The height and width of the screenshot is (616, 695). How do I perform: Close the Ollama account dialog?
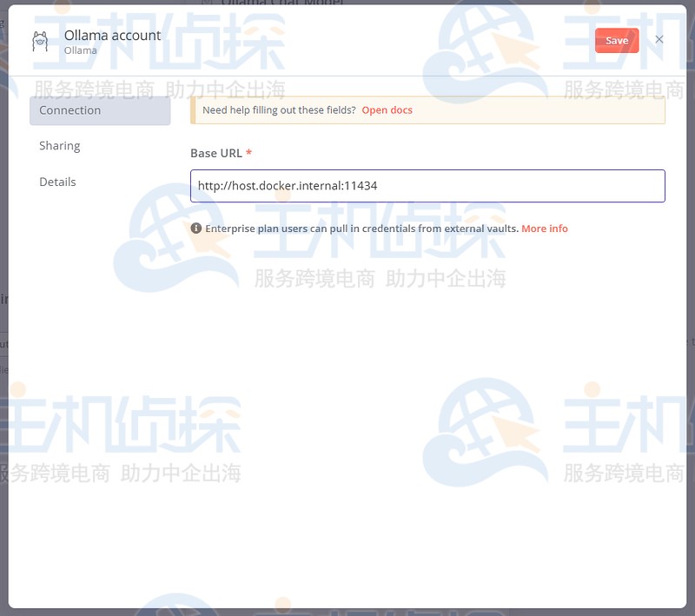[659, 40]
